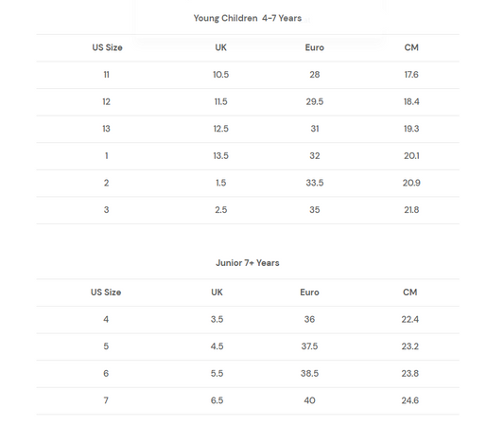Click the Young Children 4-7 Years heading
The width and height of the screenshot is (504, 443).
(x=248, y=18)
